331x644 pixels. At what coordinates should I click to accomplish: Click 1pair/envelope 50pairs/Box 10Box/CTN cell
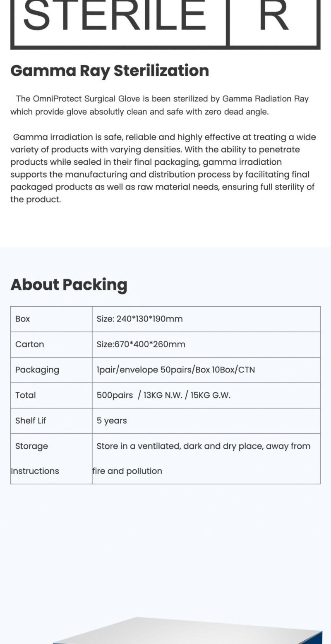[x=206, y=370]
